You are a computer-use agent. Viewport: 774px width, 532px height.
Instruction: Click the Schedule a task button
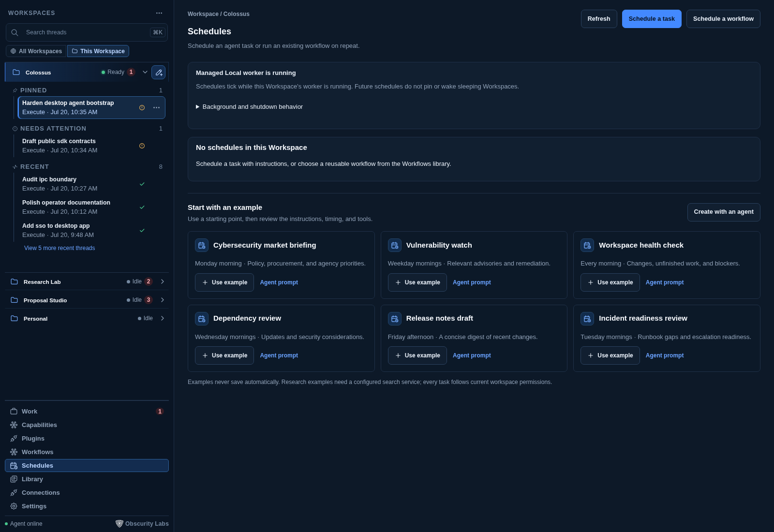[x=652, y=19]
